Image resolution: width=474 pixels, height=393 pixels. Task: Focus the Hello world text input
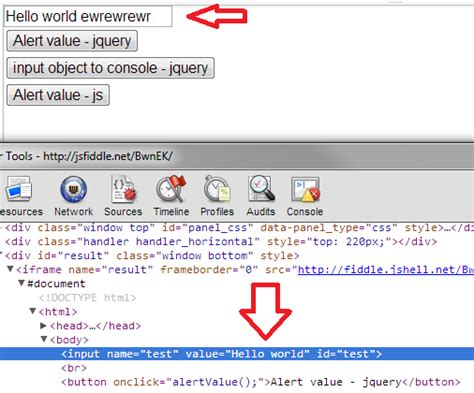(88, 16)
